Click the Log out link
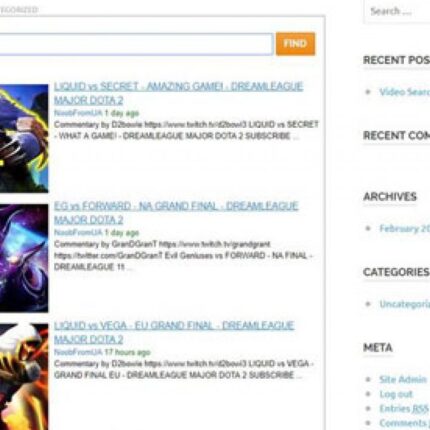The width and height of the screenshot is (430, 430). pyautogui.click(x=396, y=394)
